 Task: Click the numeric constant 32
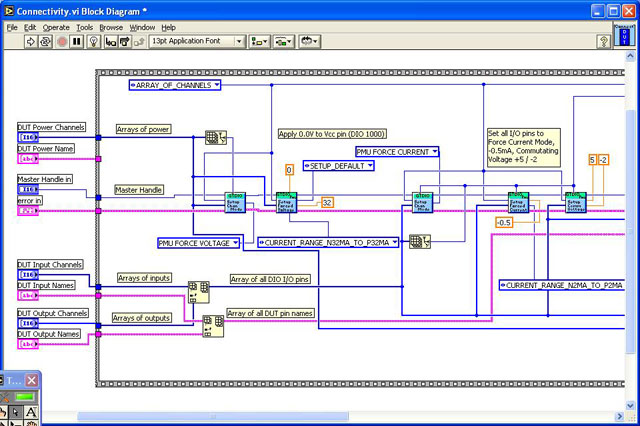[327, 202]
